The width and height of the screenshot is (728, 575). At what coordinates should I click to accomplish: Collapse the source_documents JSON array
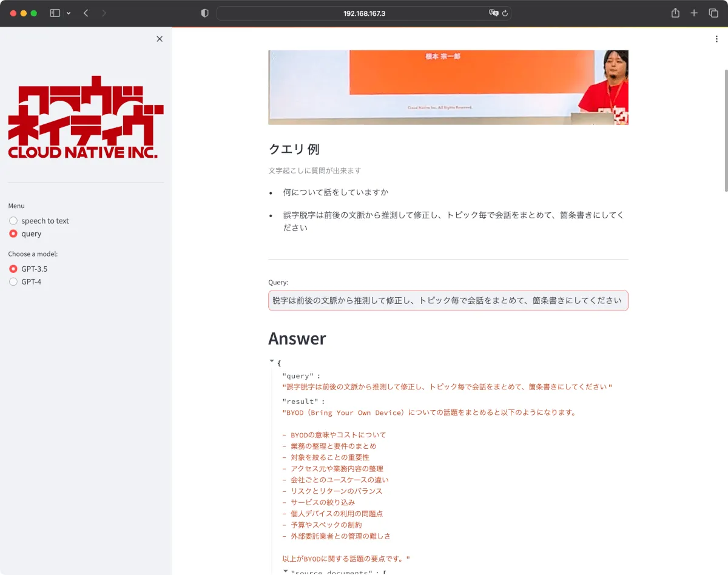coord(286,571)
